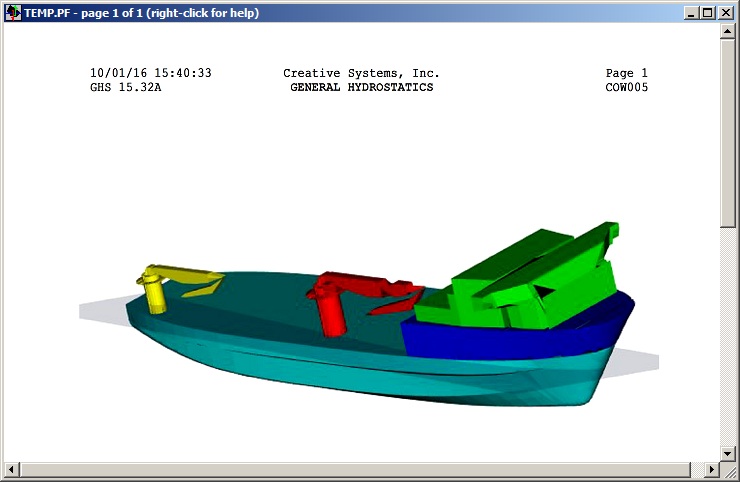Click the empty vertical scrollbar track below thumb

pos(728,340)
